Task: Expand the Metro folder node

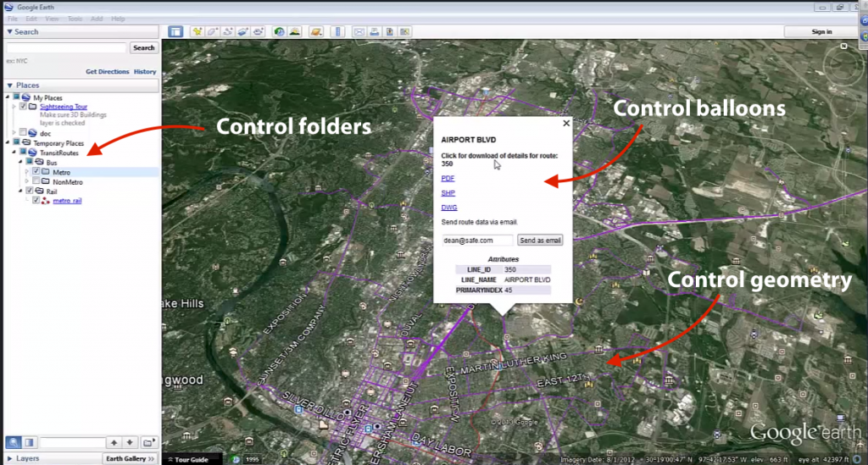Action: point(26,172)
